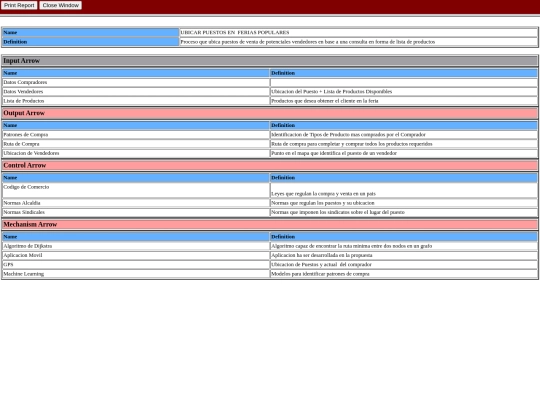Viewport: 540px width, 405px height.
Task: Select the 'Machine Learning' mechanism cell
Action: tap(136, 274)
